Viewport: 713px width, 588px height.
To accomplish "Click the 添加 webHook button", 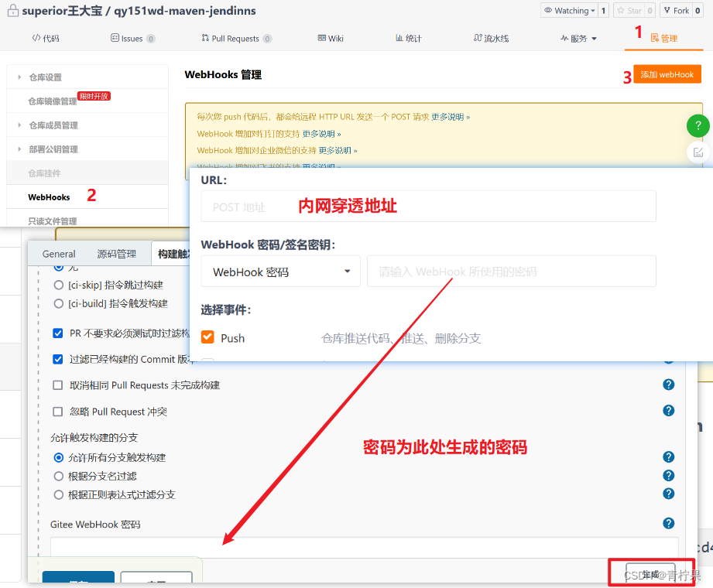I will 667,74.
